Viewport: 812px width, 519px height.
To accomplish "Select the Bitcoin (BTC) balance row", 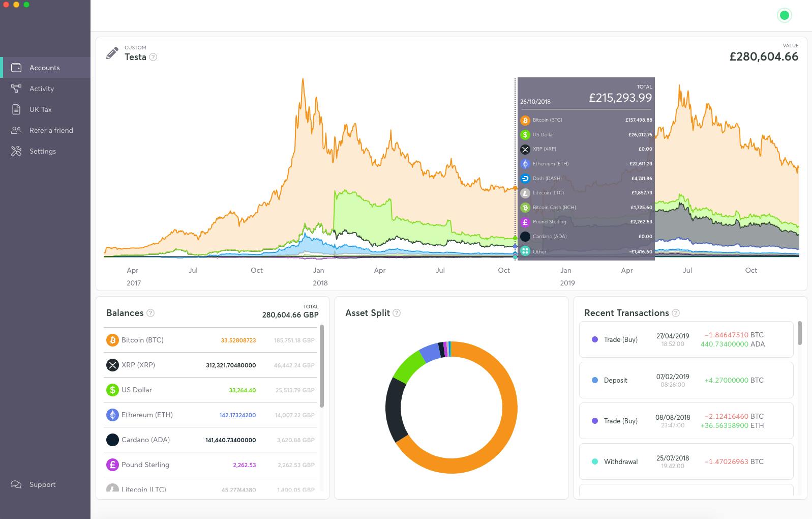I will coord(210,340).
